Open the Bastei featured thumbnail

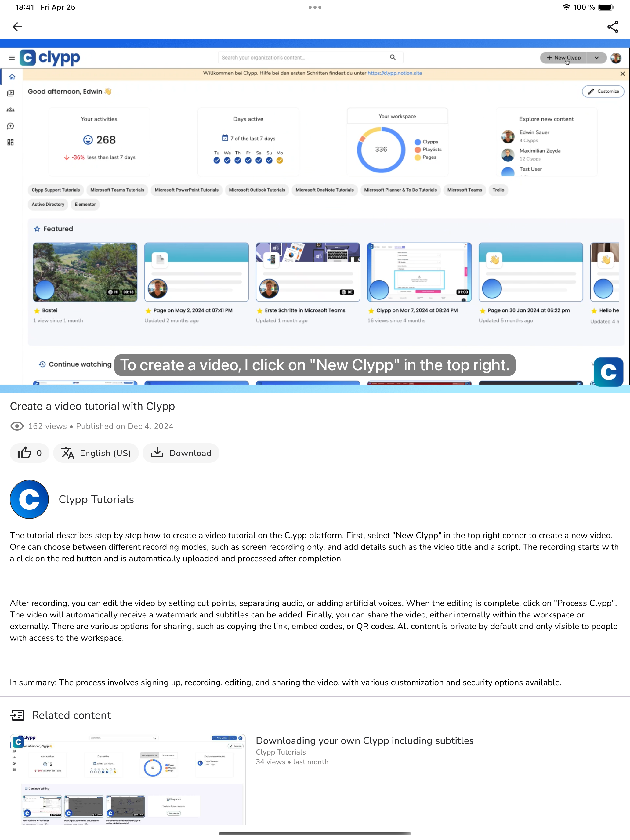(x=85, y=272)
